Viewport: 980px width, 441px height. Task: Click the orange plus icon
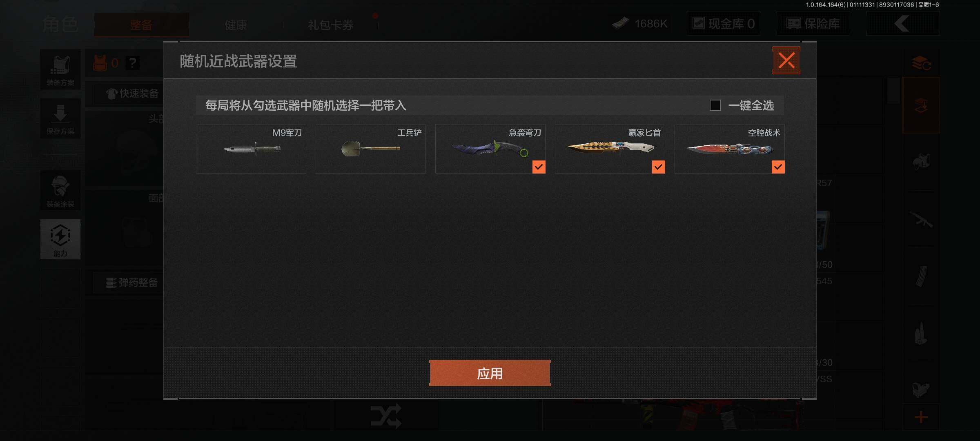point(921,417)
